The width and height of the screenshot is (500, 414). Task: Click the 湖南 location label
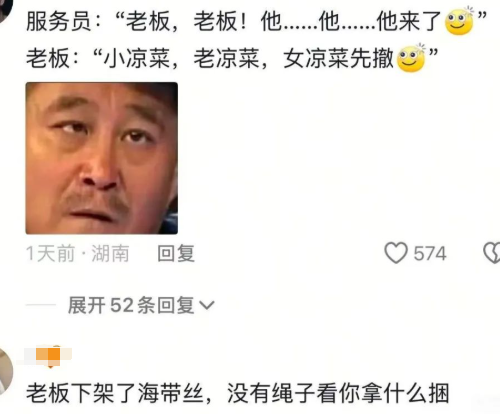110,253
